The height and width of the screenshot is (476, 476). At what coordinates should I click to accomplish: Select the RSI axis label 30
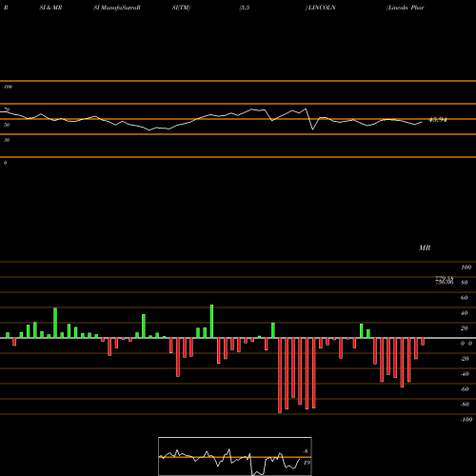pos(7,140)
